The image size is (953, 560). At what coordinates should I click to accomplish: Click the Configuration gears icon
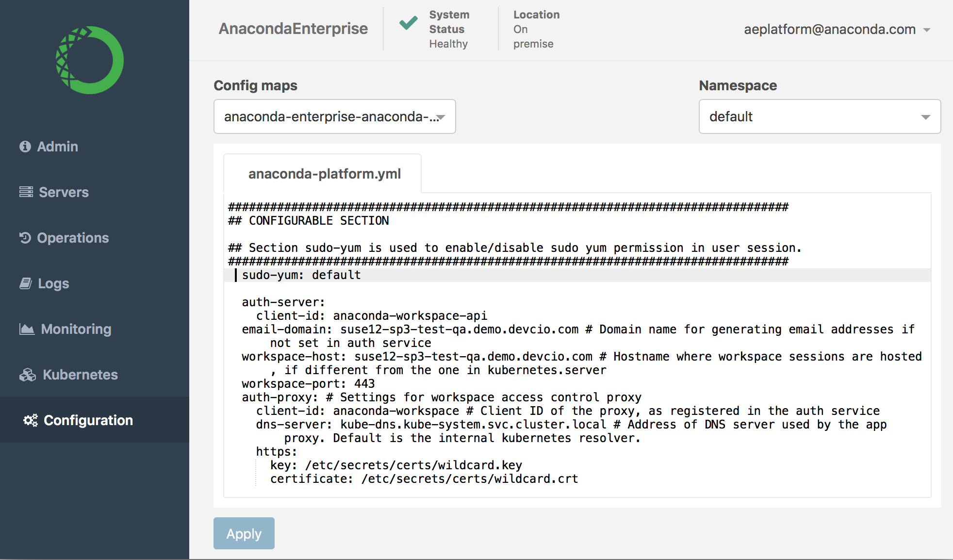(31, 420)
